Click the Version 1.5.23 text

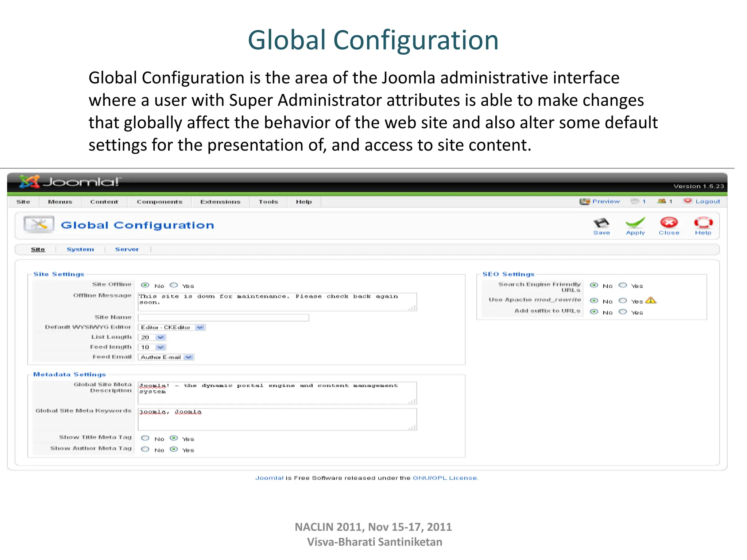[x=698, y=186]
